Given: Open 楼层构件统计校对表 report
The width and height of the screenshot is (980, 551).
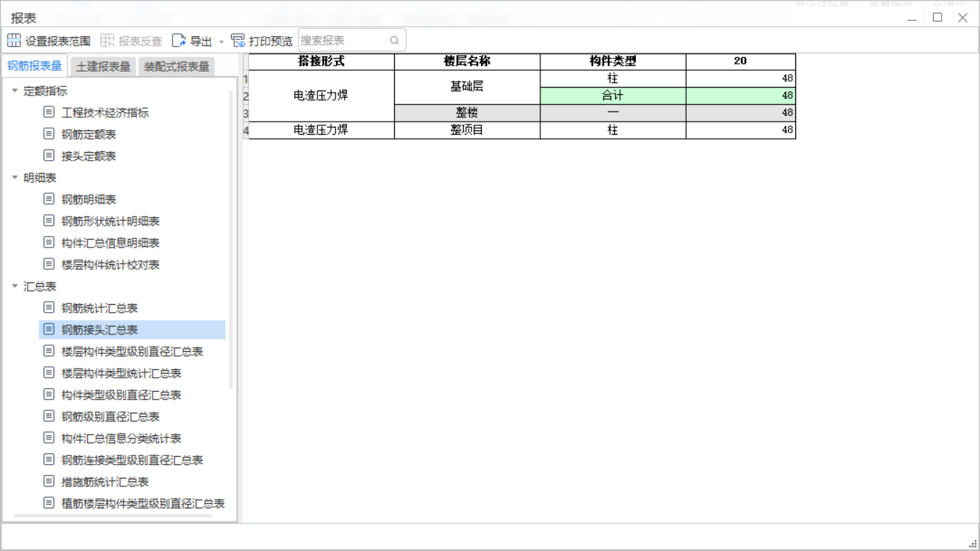Looking at the screenshot, I should pyautogui.click(x=111, y=265).
